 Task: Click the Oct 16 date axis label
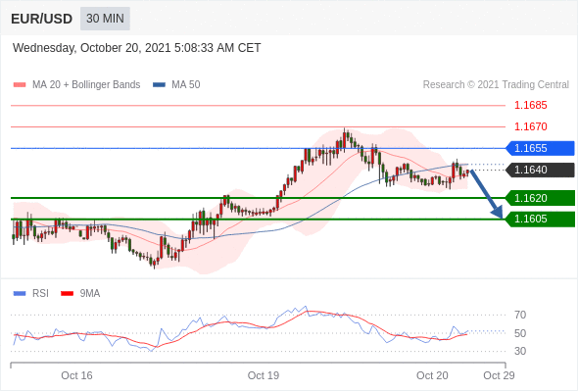tap(76, 375)
